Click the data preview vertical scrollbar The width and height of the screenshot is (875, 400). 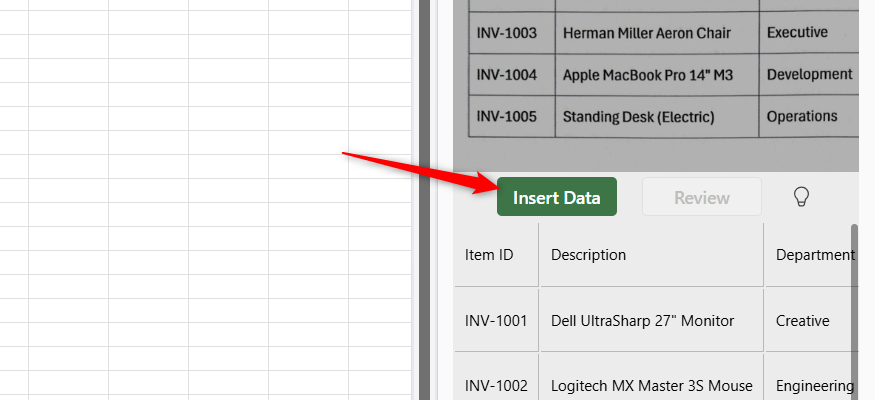(x=854, y=312)
